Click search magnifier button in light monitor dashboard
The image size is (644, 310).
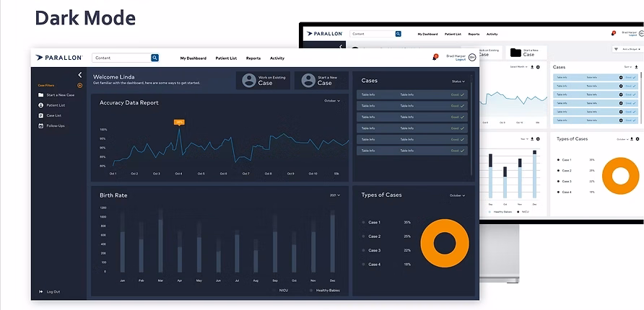click(398, 34)
